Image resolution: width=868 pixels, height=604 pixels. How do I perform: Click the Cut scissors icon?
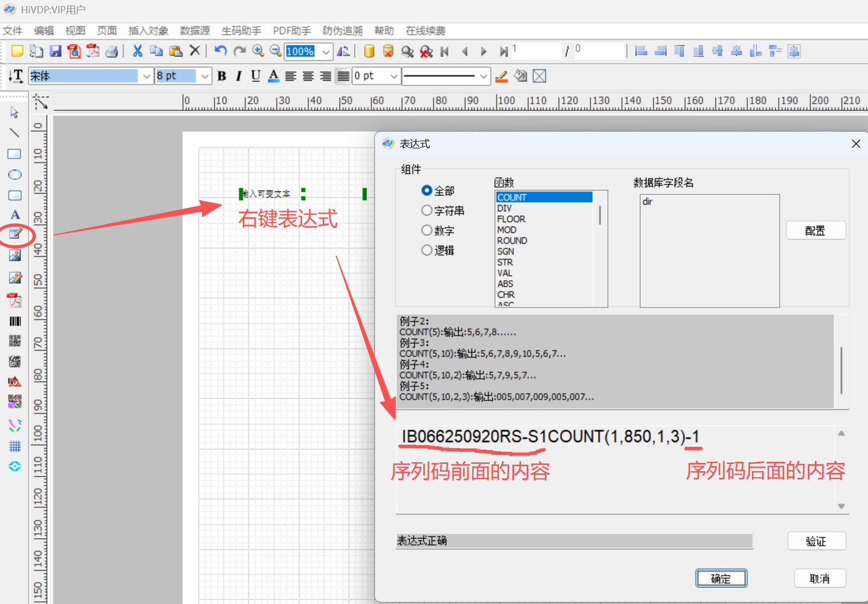click(138, 51)
